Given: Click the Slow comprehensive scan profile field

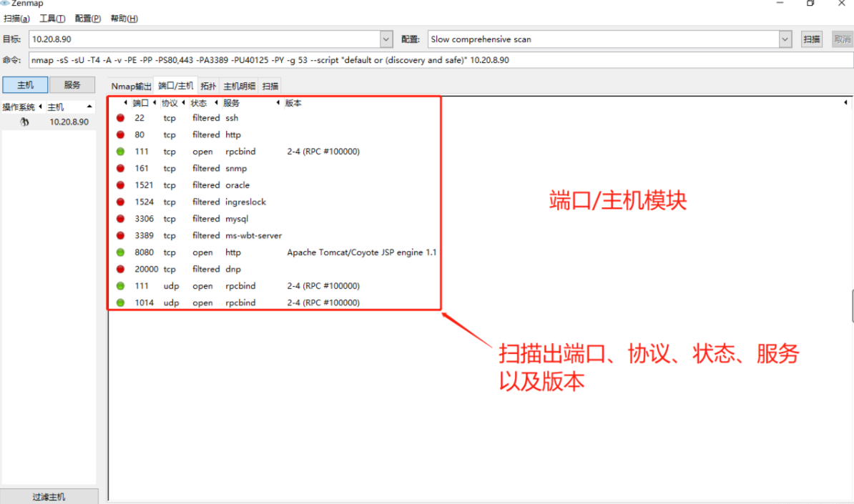Looking at the screenshot, I should 604,39.
